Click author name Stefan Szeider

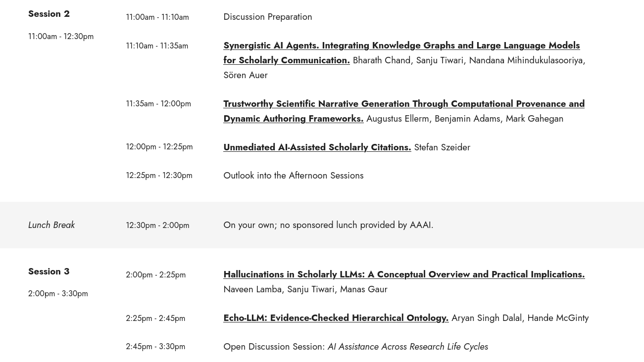(x=442, y=147)
